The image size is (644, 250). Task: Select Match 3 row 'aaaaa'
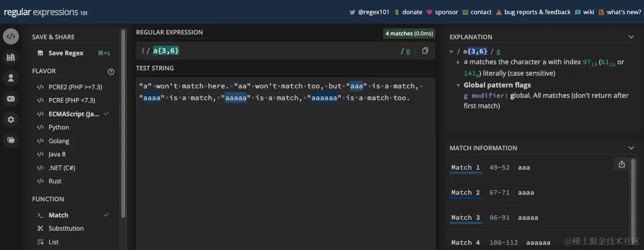point(539,217)
